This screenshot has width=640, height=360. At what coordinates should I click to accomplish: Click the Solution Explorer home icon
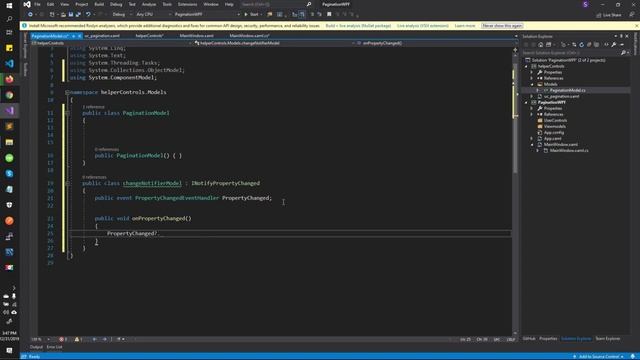[540, 44]
